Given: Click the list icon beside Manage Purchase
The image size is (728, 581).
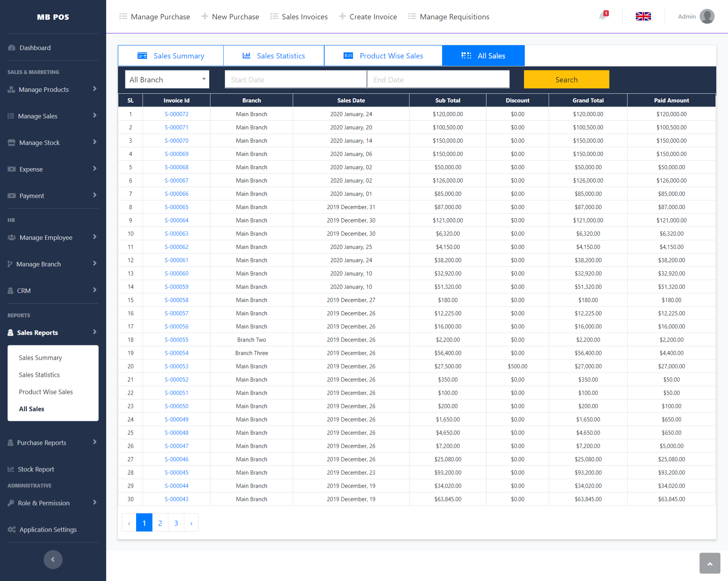Looking at the screenshot, I should (123, 16).
